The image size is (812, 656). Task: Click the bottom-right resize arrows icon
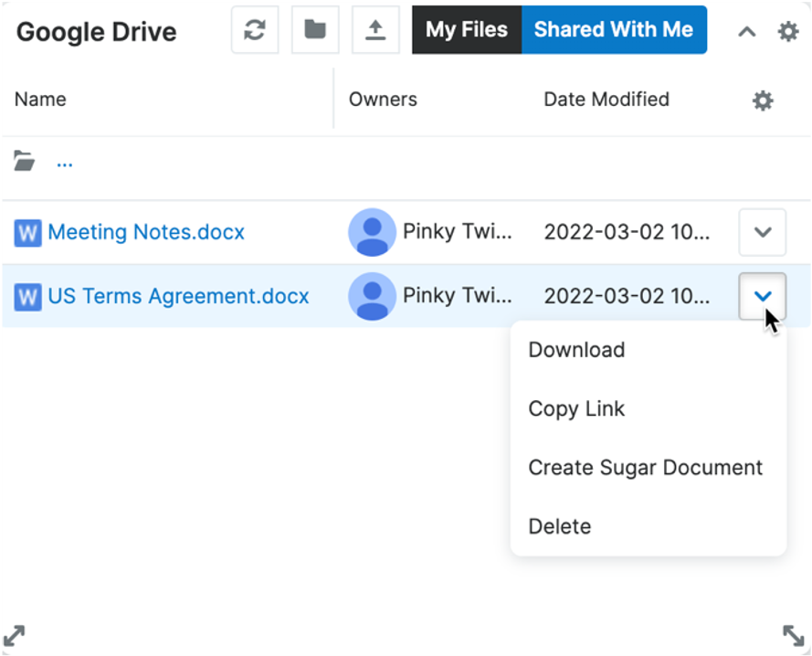(x=794, y=635)
